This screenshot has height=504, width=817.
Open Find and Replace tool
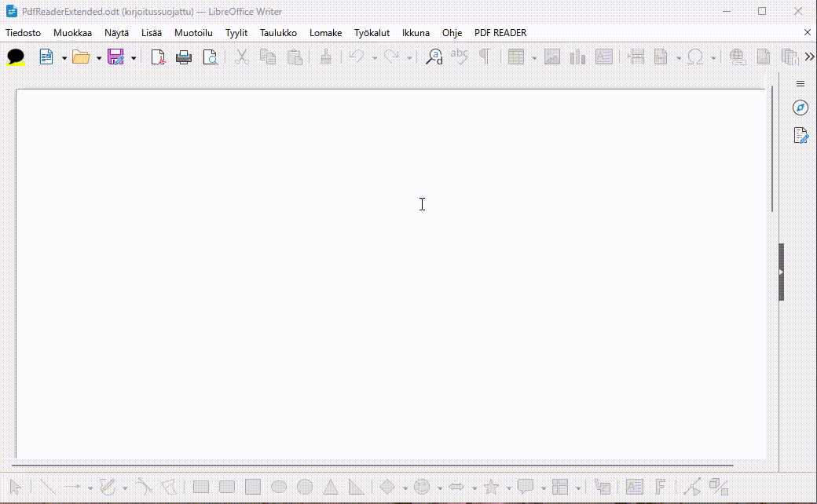434,57
